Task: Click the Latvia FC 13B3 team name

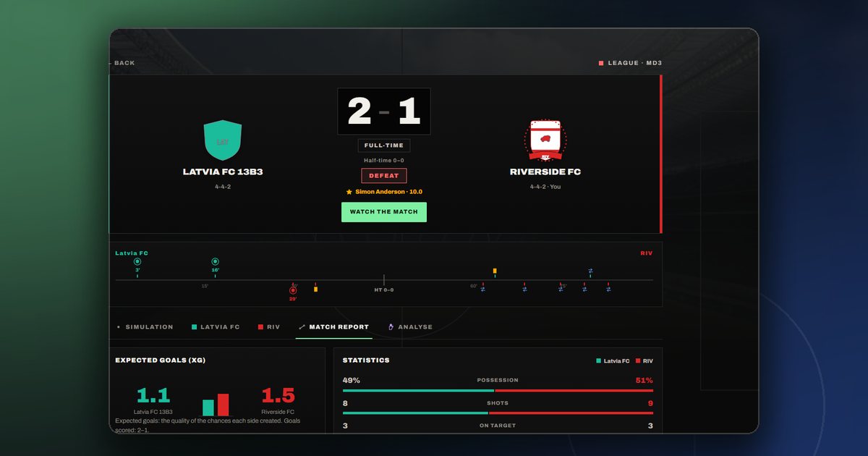Action: (222, 172)
